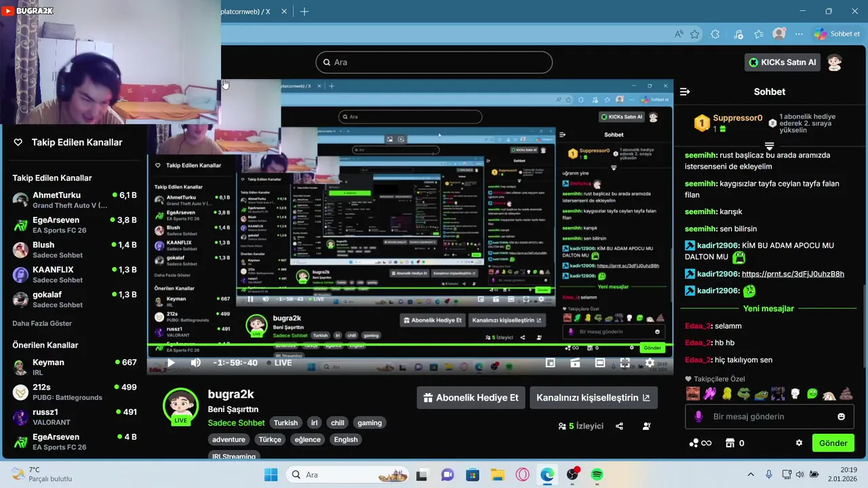This screenshot has height=488, width=868.
Task: Open the Edge browser profile icon
Action: click(780, 34)
